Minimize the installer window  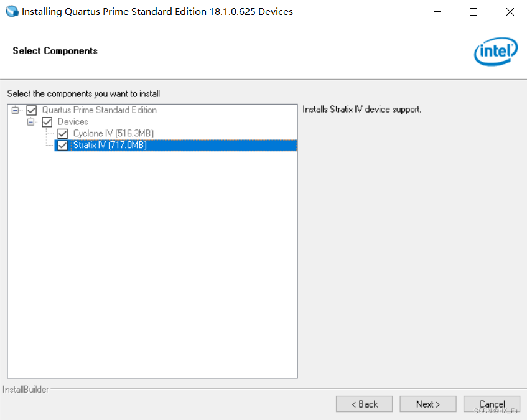(x=437, y=12)
